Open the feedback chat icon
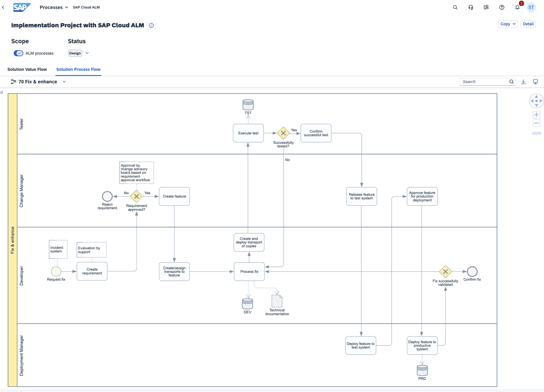 (x=486, y=7)
